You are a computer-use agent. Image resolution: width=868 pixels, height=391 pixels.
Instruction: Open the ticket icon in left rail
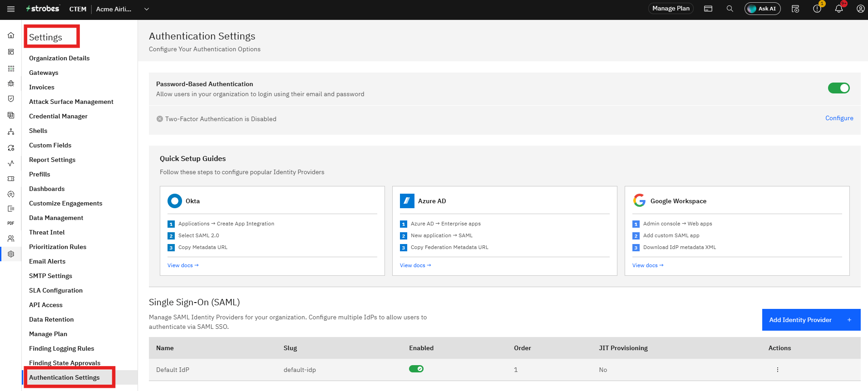11,179
